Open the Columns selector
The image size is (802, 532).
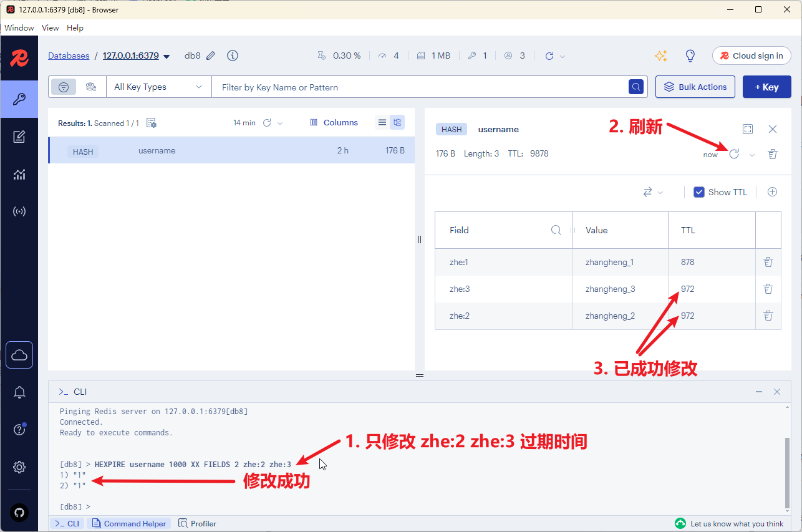[334, 122]
